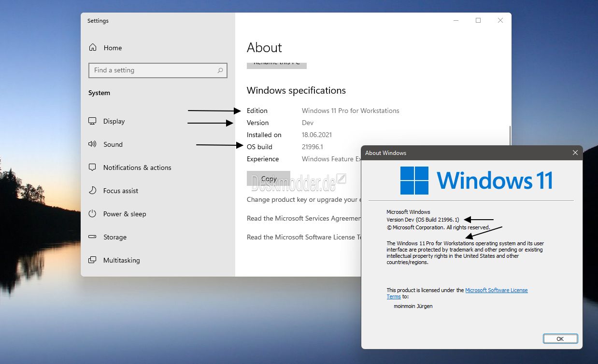The height and width of the screenshot is (364, 598).
Task: Click the Windows specifications heading
Action: click(296, 90)
